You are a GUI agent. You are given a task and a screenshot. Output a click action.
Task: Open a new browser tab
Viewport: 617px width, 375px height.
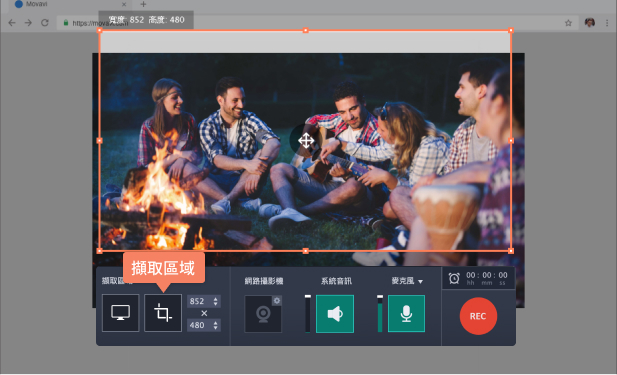(143, 4)
